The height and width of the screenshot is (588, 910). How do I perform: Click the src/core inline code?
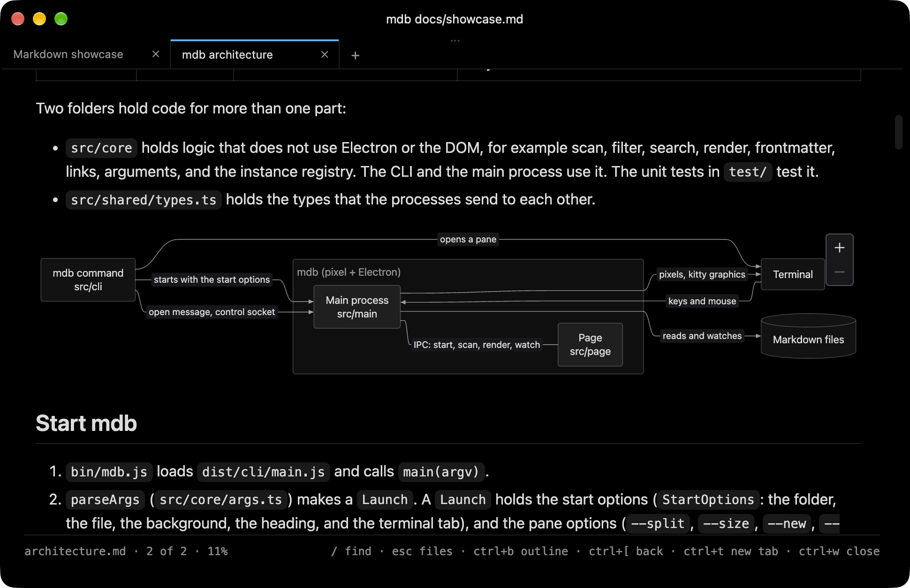click(x=101, y=148)
